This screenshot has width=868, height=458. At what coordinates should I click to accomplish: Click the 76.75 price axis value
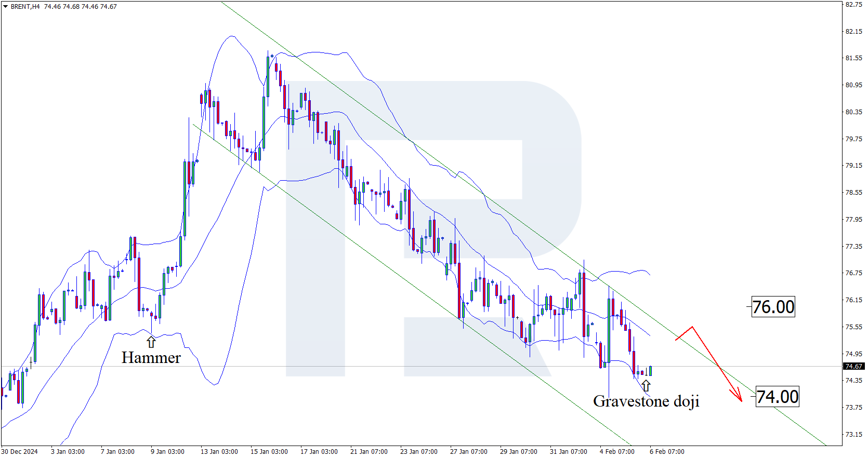coord(853,273)
